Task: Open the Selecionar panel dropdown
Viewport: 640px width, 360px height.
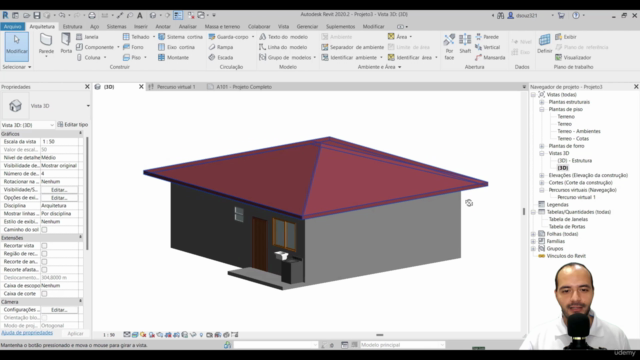Action: point(17,67)
